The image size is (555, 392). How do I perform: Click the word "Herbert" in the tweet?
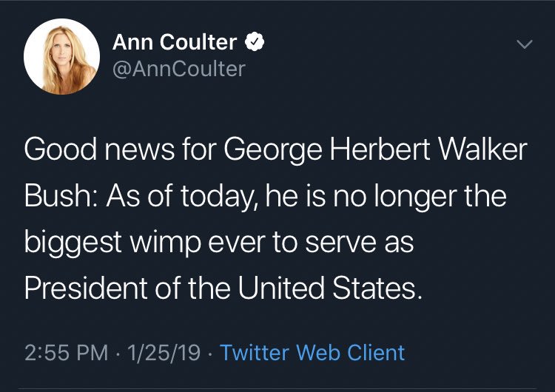pyautogui.click(x=380, y=149)
